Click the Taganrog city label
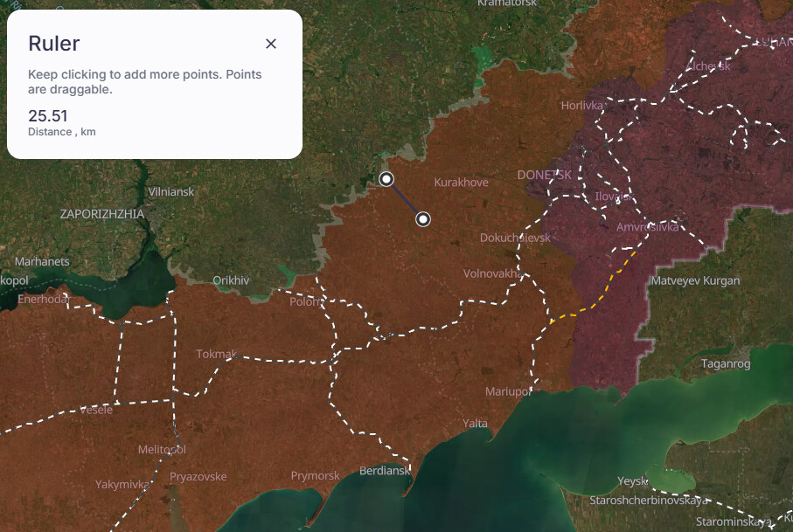Screen dimensions: 793x532 click(x=726, y=363)
